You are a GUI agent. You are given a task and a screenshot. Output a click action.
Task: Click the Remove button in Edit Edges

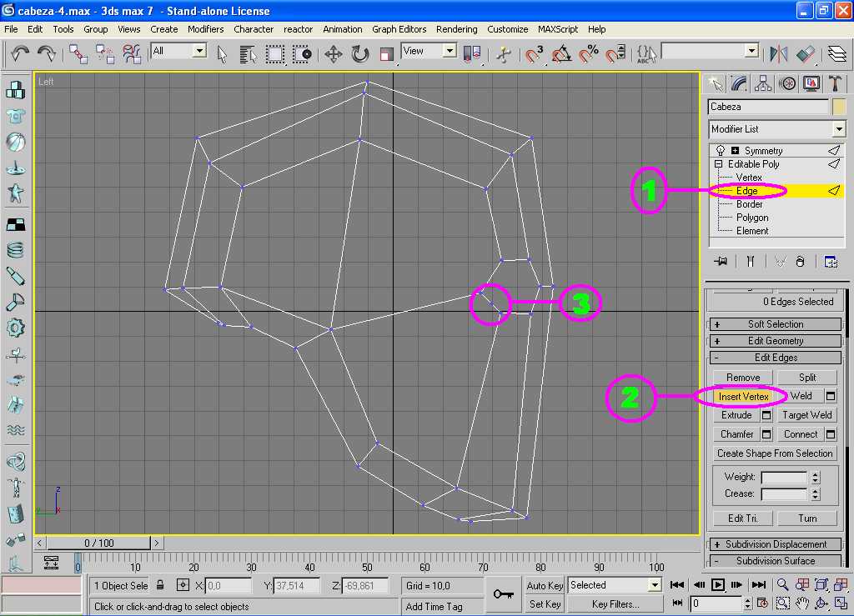(743, 378)
